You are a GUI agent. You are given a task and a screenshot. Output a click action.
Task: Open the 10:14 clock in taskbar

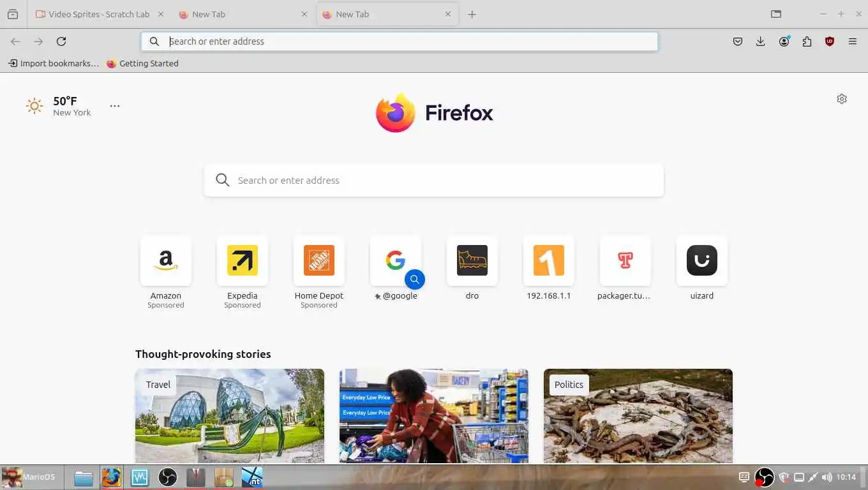846,477
